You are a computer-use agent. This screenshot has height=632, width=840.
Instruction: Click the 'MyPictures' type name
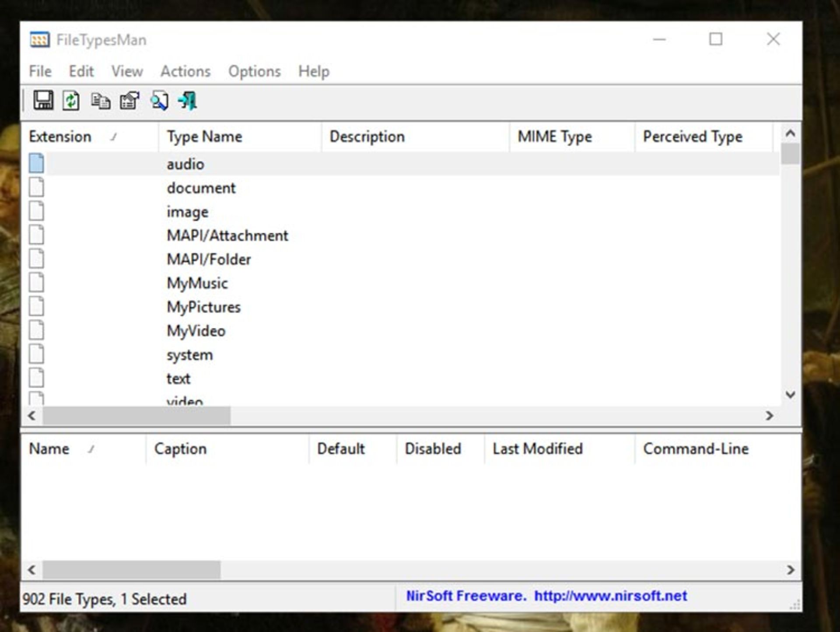tap(203, 307)
